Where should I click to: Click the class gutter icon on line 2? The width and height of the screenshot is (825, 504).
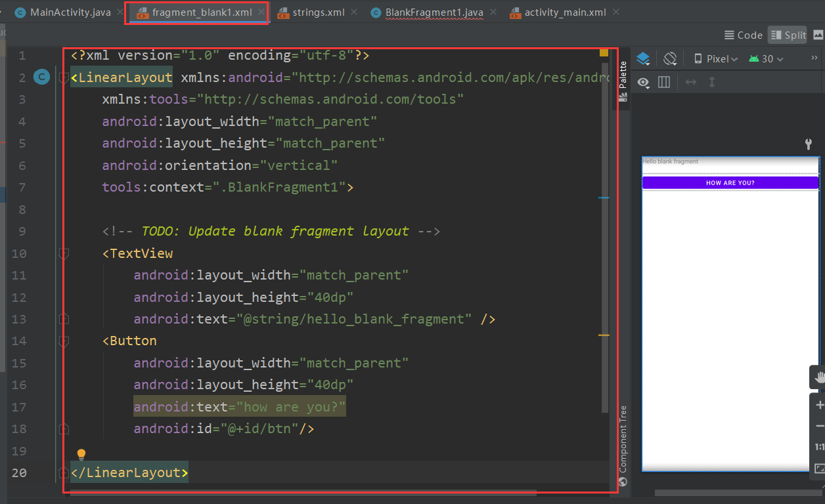[x=41, y=77]
